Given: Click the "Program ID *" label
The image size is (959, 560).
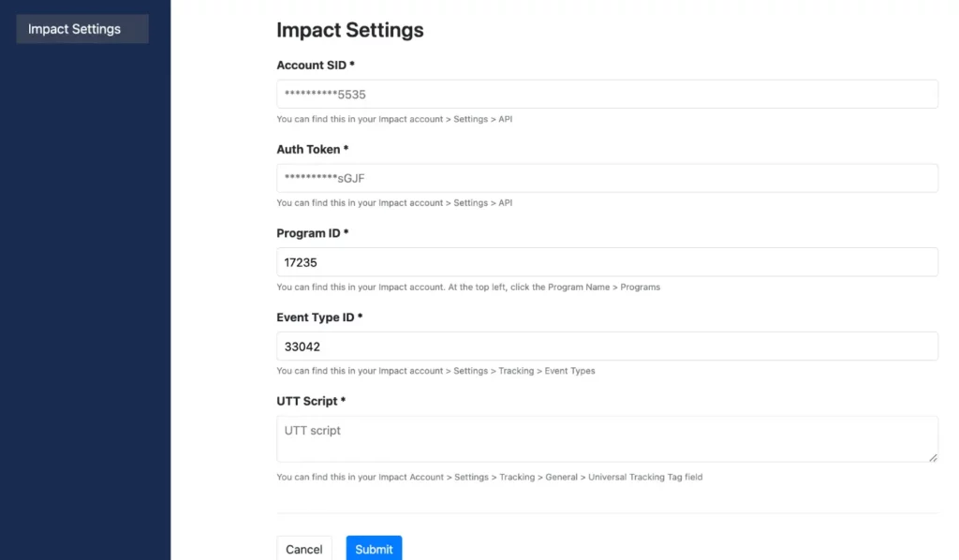Looking at the screenshot, I should coord(313,233).
